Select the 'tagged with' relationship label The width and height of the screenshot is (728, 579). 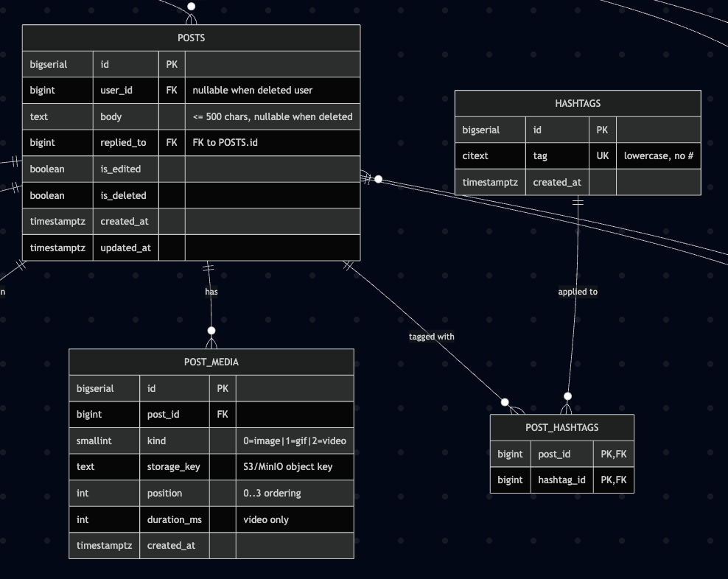(x=431, y=337)
